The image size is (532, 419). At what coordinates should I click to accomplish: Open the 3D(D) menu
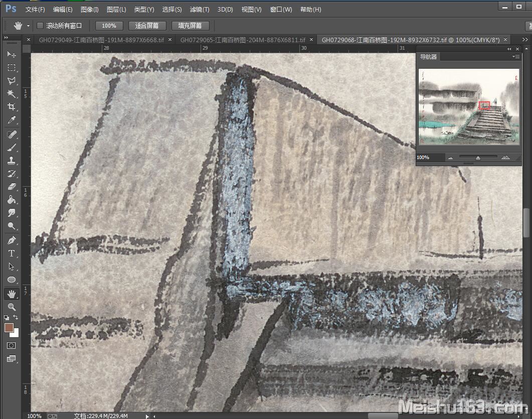tap(225, 10)
